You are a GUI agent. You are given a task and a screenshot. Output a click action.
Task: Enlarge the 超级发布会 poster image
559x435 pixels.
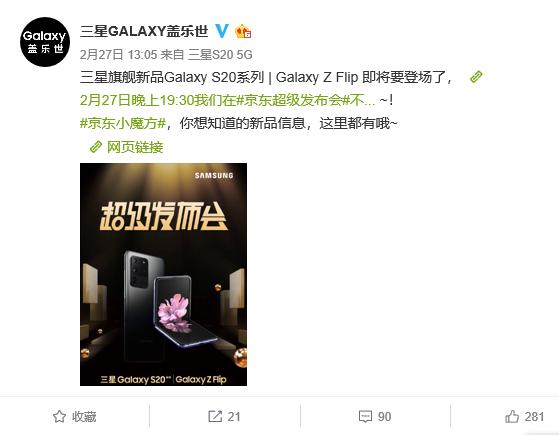[x=163, y=274]
